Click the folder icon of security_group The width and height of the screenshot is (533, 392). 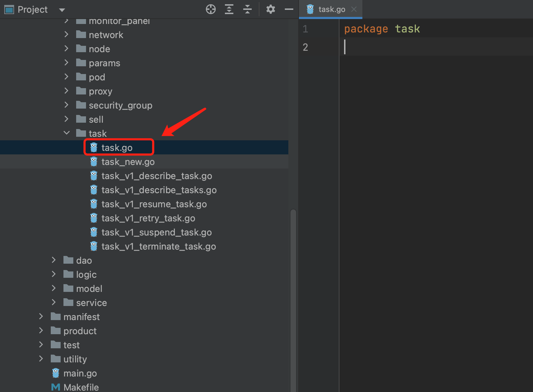coord(81,105)
